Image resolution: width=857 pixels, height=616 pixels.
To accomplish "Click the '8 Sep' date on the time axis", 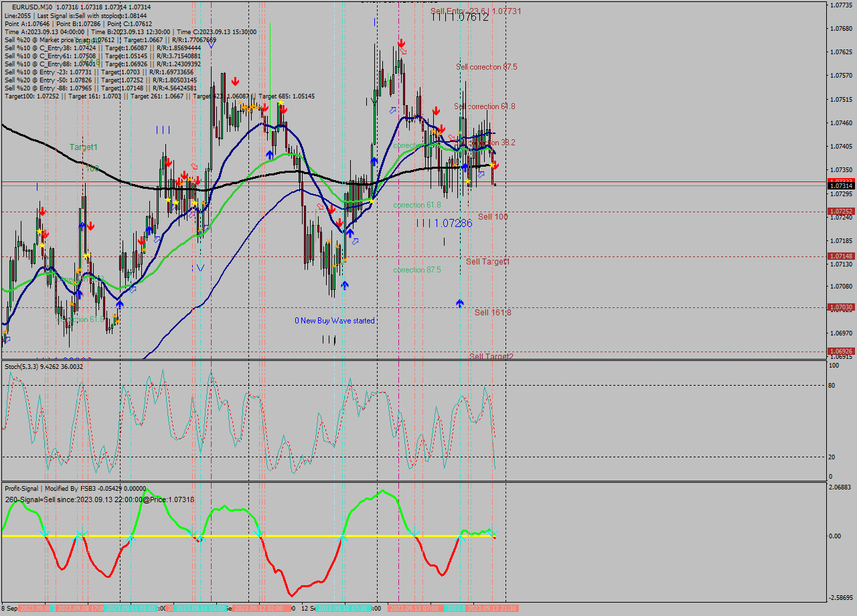I will point(9,609).
